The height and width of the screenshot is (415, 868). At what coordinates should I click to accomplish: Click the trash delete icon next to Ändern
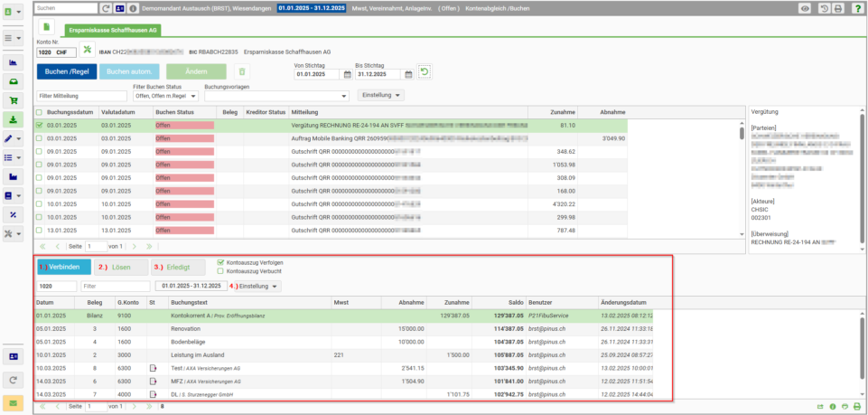(242, 72)
